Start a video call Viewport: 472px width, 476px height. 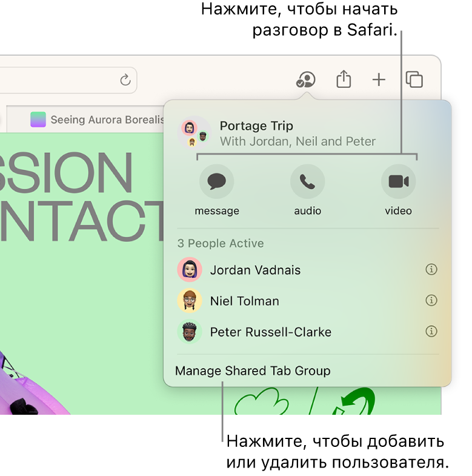coord(399,181)
